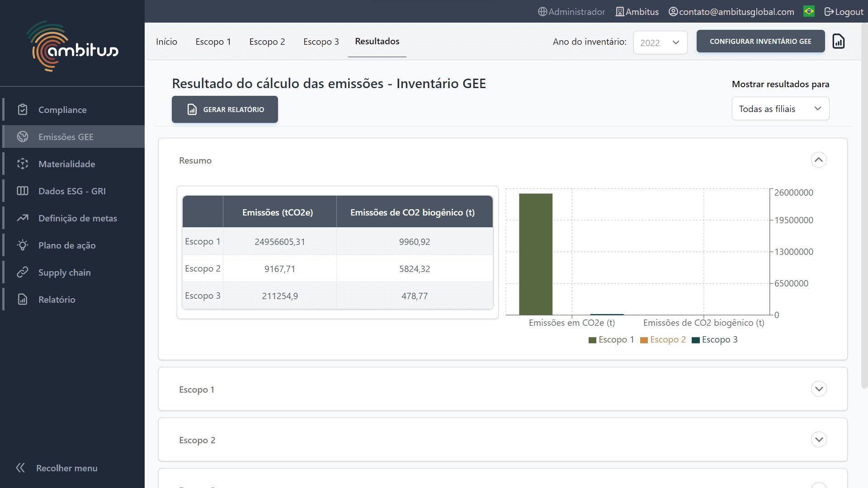Image resolution: width=868 pixels, height=488 pixels.
Task: Open the Todas as filiais dropdown
Action: [x=780, y=108]
